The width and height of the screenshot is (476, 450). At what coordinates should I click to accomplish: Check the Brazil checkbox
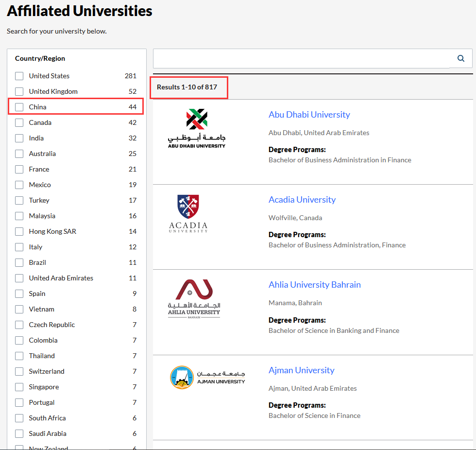pyautogui.click(x=19, y=262)
